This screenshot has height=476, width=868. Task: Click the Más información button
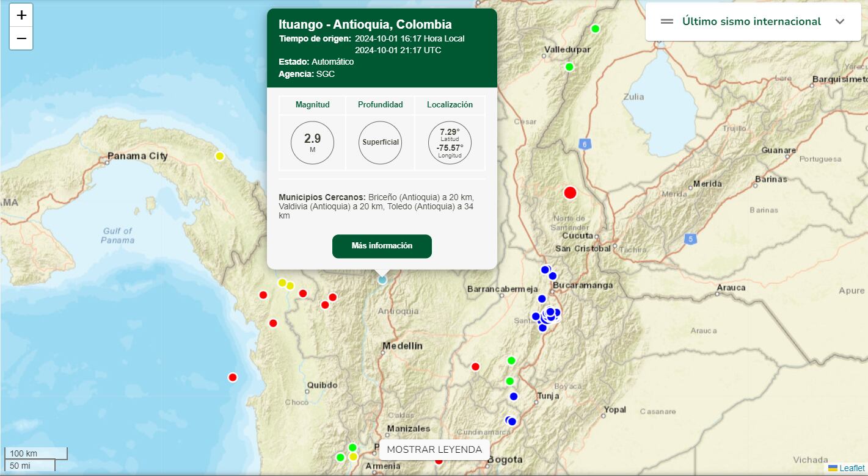pyautogui.click(x=382, y=246)
